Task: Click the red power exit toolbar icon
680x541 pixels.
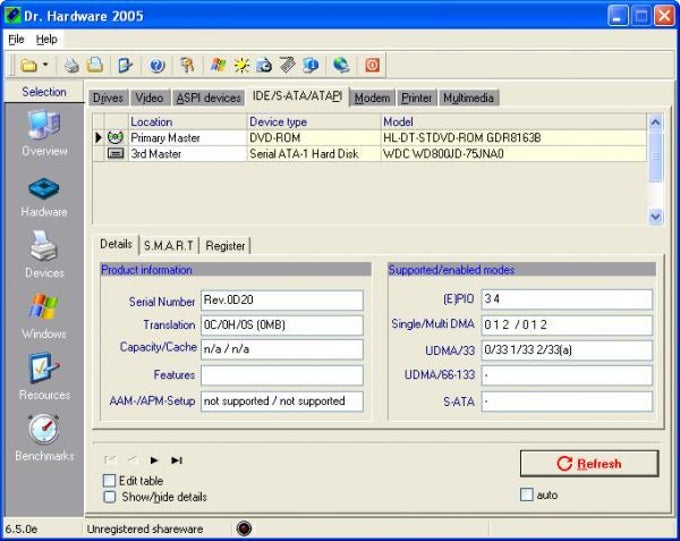Action: click(x=372, y=66)
